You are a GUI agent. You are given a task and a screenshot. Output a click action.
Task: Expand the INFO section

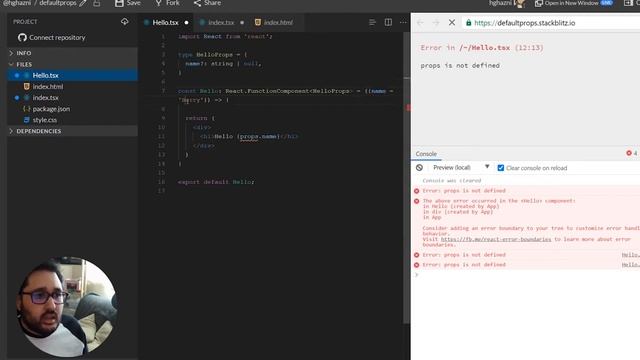(73, 53)
